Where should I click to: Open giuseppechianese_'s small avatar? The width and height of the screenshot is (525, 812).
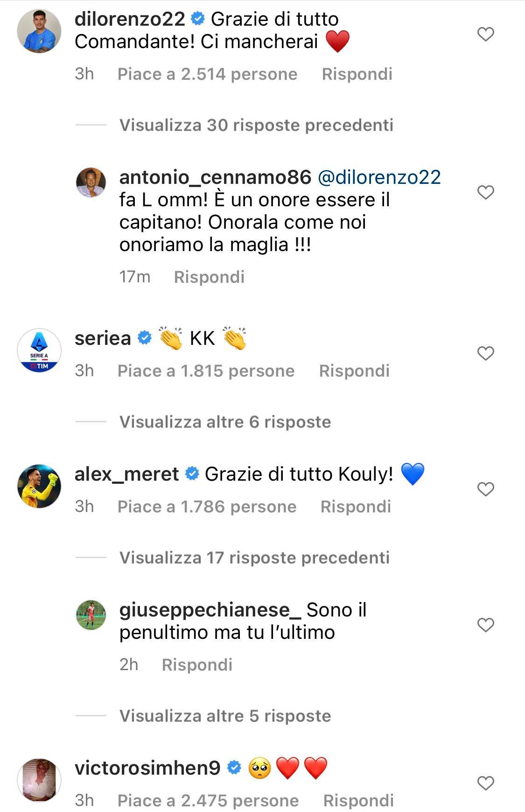[91, 615]
